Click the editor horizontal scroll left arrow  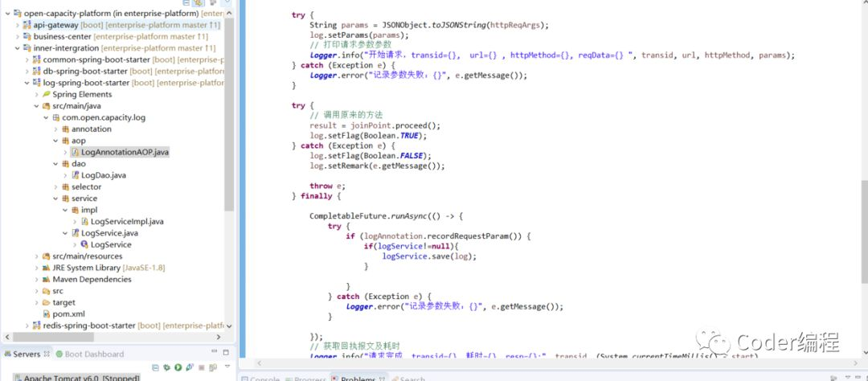tap(259, 363)
